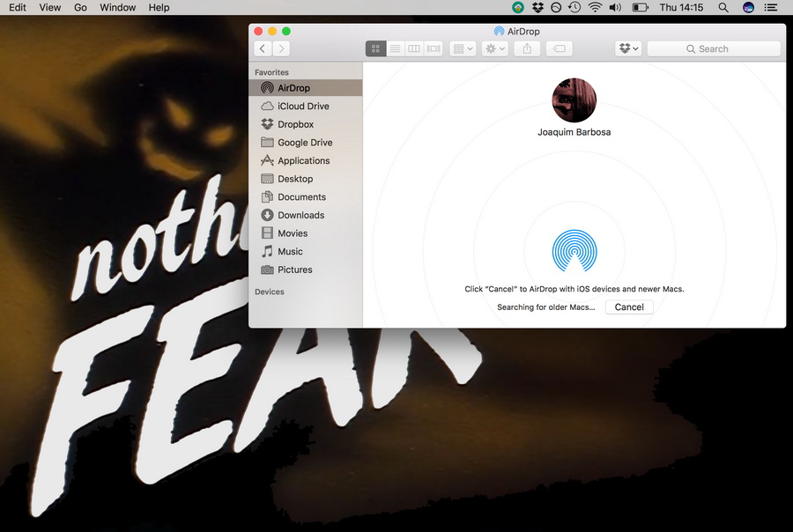Open Google Drive in the sidebar
The image size is (793, 532).
[306, 143]
